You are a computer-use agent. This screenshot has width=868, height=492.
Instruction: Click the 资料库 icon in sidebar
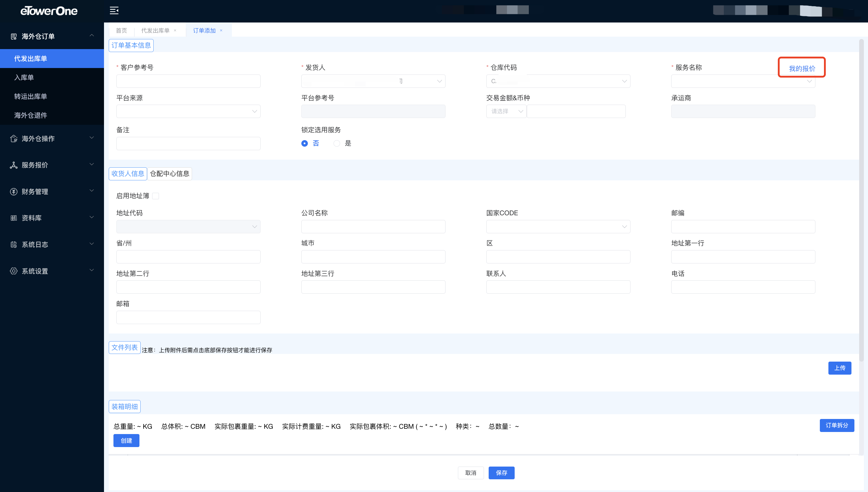click(14, 218)
